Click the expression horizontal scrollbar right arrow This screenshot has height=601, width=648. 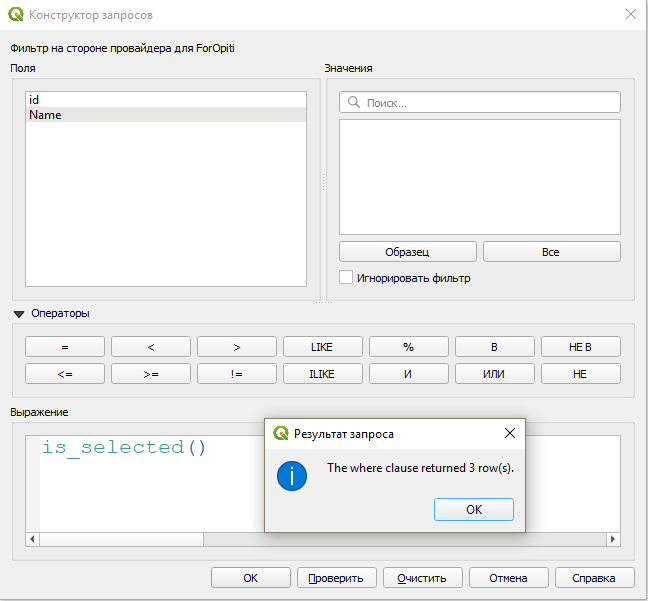click(613, 539)
